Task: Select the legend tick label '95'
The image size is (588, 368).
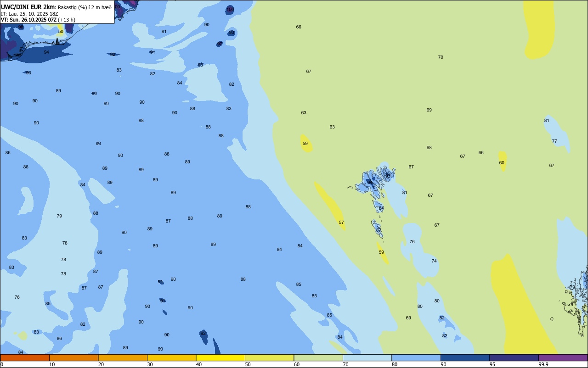Action: [x=492, y=364]
